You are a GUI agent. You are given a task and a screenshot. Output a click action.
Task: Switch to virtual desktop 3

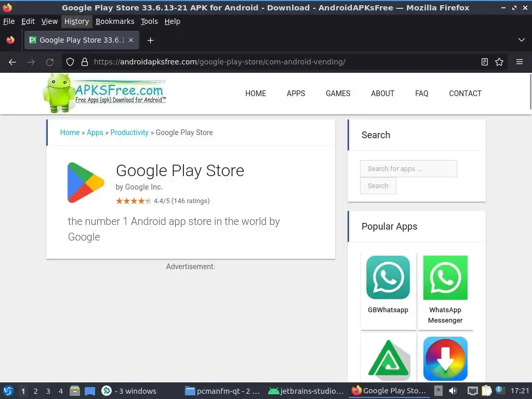(x=48, y=391)
